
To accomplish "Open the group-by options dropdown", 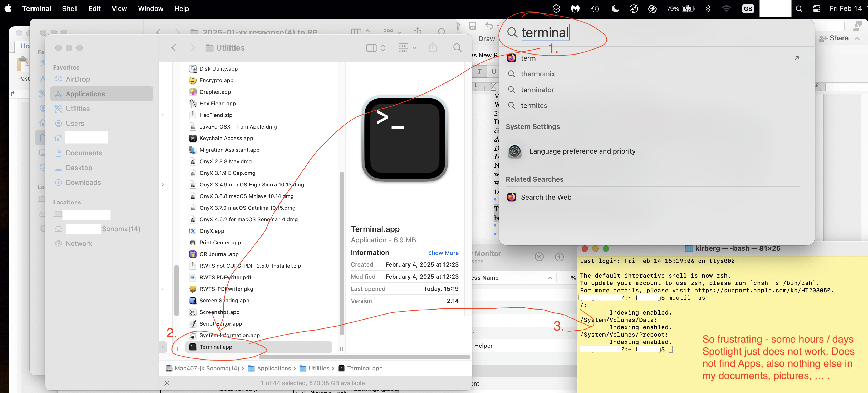I will 407,48.
